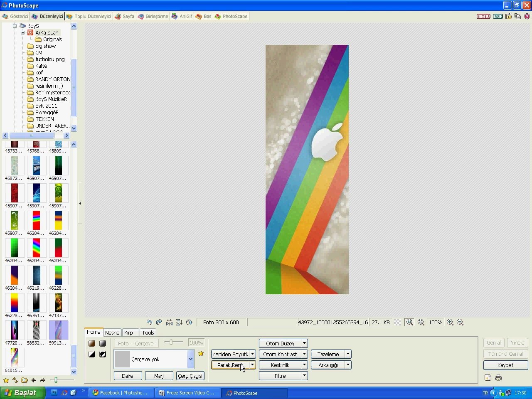Select the TEKKEN folder

[44, 119]
